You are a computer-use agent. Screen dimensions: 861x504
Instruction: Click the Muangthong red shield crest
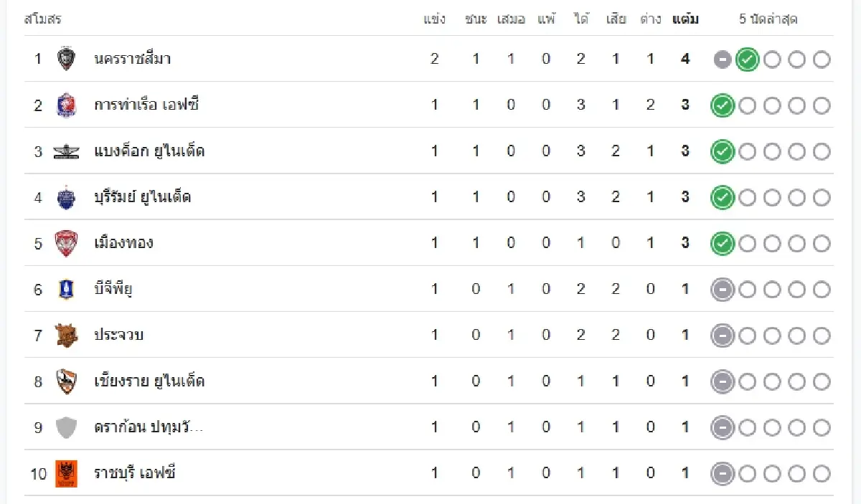66,243
